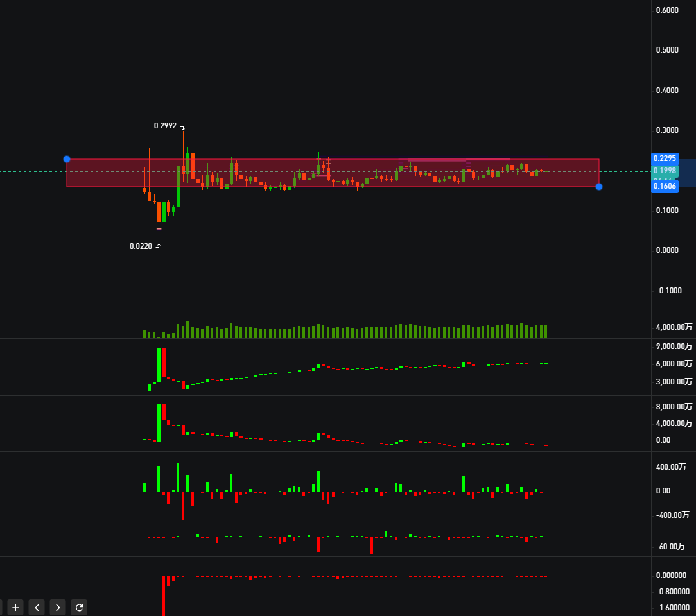Shift chart right with the right-arrow button

58,608
